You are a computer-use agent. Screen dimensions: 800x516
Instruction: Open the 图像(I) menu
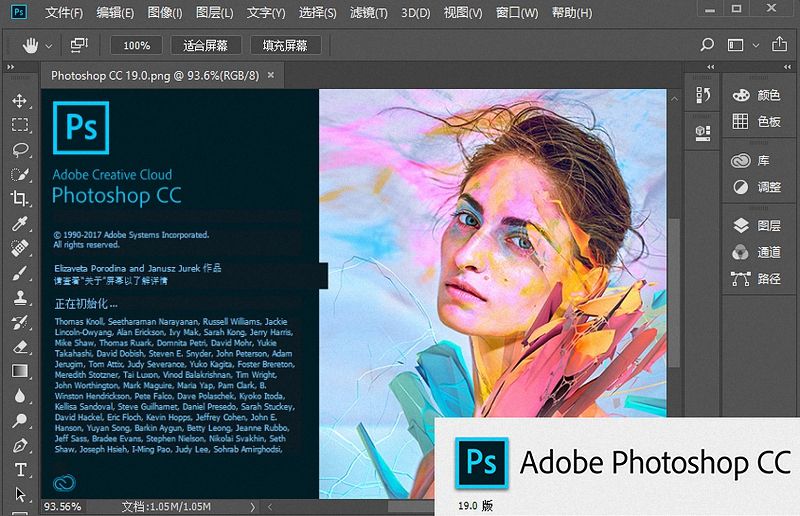pos(165,12)
